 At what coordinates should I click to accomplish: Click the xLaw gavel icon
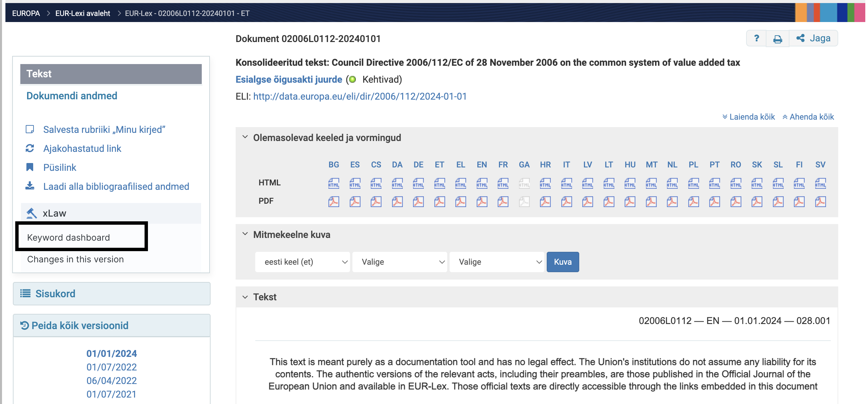click(x=31, y=213)
